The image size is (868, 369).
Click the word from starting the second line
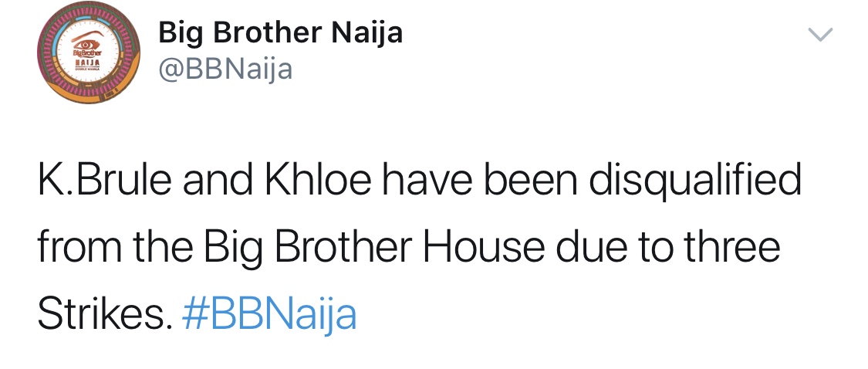tap(78, 249)
